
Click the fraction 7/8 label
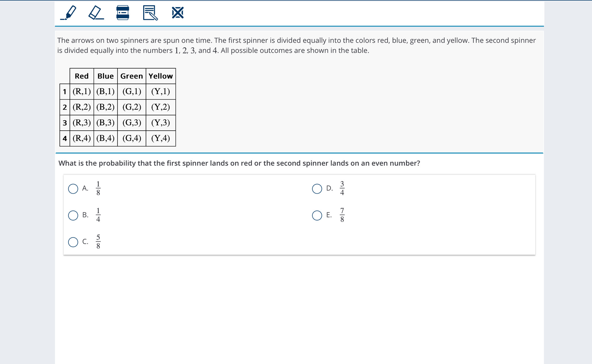pyautogui.click(x=342, y=215)
